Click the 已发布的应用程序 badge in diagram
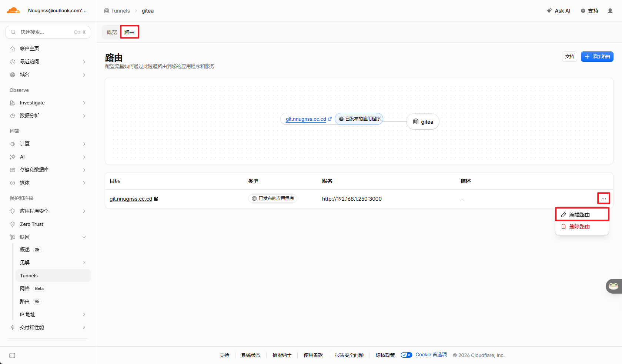Screen dimensions: 622x364 [x=359, y=119]
